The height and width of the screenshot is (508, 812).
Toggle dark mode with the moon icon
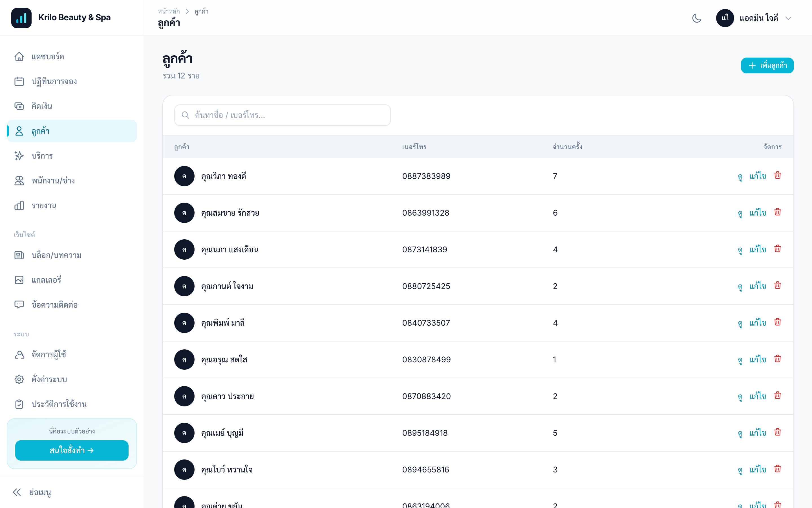[x=697, y=18]
